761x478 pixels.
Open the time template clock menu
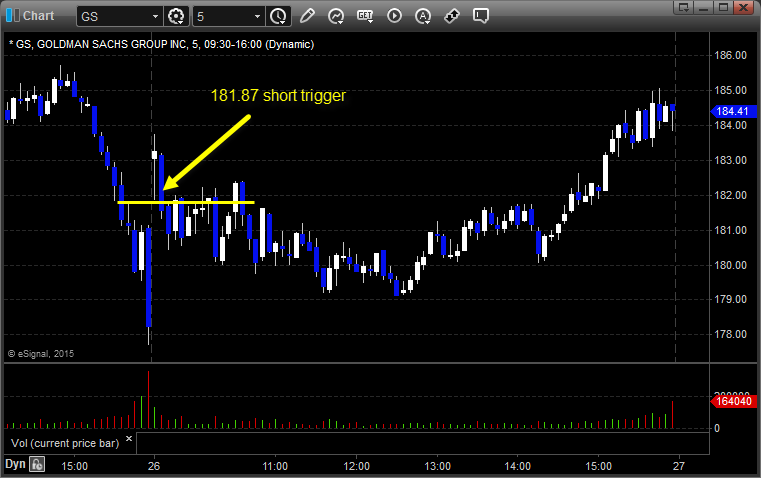278,16
